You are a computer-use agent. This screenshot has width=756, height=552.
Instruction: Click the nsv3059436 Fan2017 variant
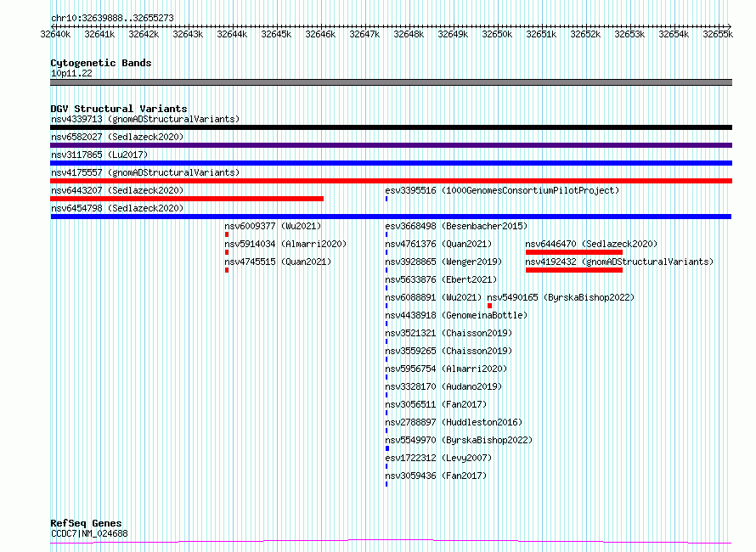click(x=436, y=476)
